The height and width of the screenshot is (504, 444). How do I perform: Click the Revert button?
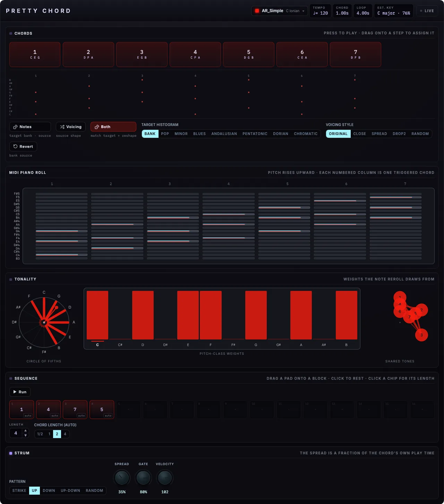point(23,146)
